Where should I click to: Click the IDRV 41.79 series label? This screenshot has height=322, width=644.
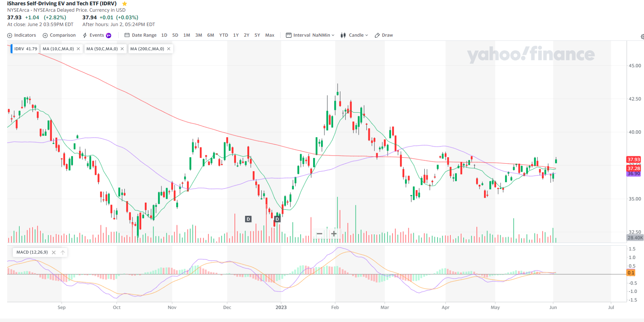[x=26, y=49]
